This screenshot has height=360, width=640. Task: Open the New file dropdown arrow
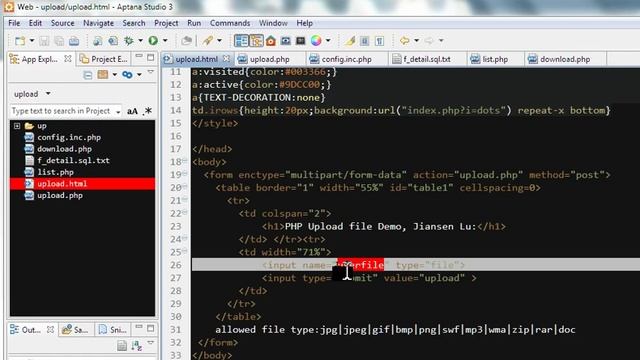pos(31,40)
